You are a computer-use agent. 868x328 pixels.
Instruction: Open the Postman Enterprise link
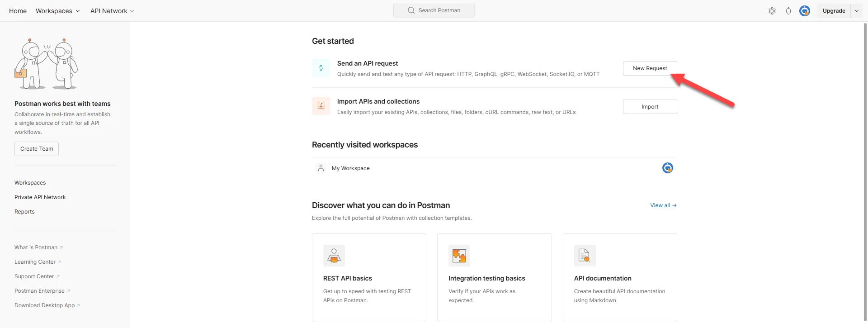(x=42, y=291)
